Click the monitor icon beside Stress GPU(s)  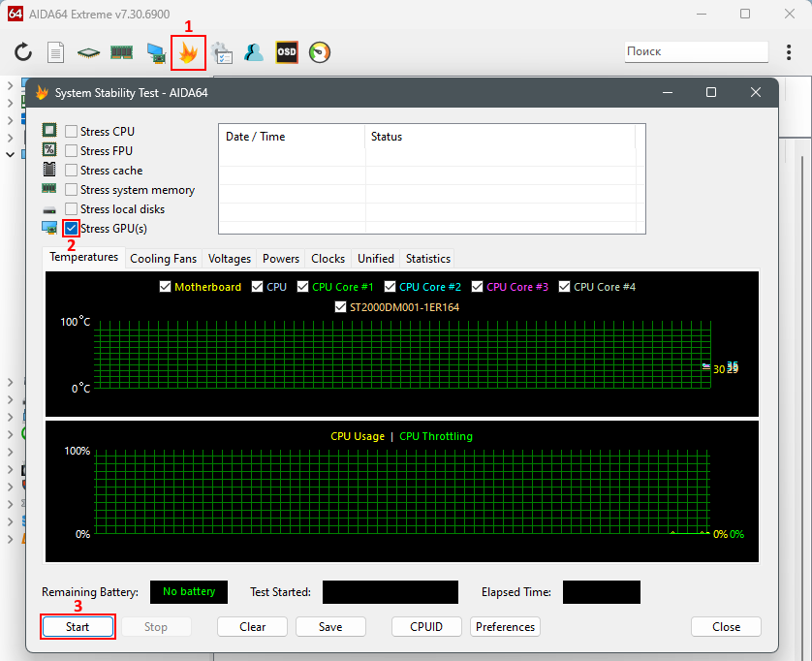[x=49, y=228]
